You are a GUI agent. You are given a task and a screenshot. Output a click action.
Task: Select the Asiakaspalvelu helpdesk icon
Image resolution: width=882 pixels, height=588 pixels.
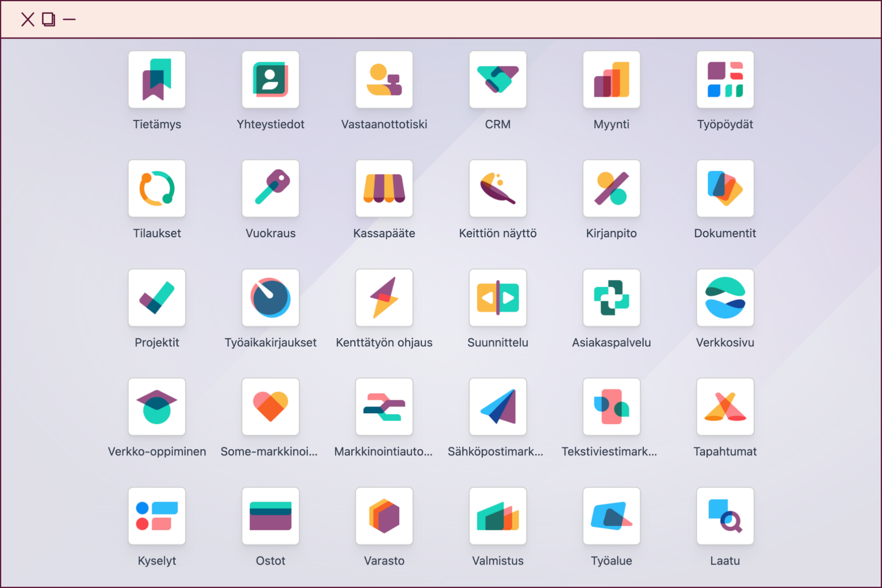point(611,298)
